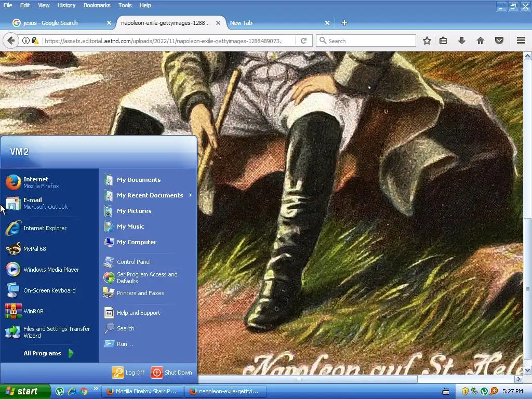
Task: Open the View menu
Action: click(x=44, y=5)
